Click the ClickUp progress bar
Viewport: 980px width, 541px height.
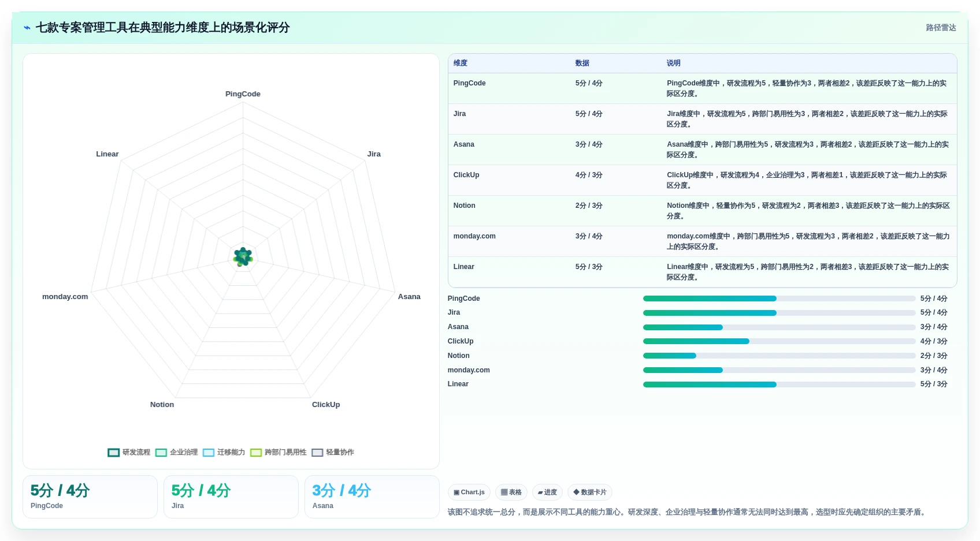779,341
